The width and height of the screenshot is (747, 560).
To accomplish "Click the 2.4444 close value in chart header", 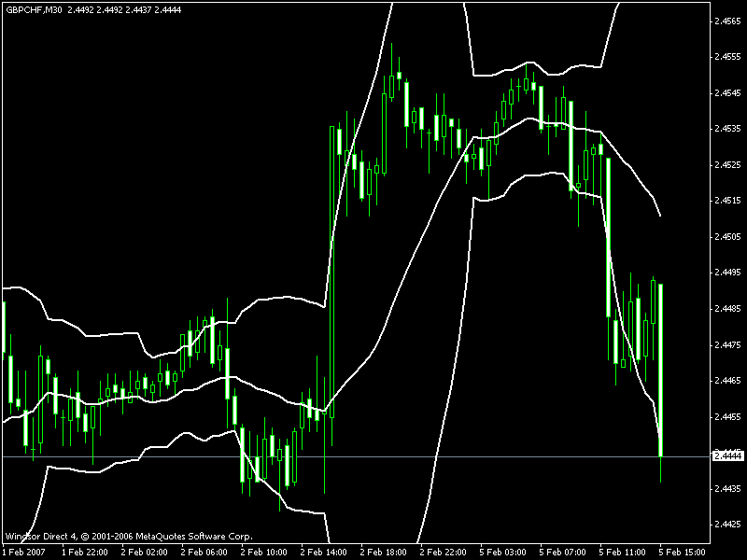I will (x=168, y=9).
